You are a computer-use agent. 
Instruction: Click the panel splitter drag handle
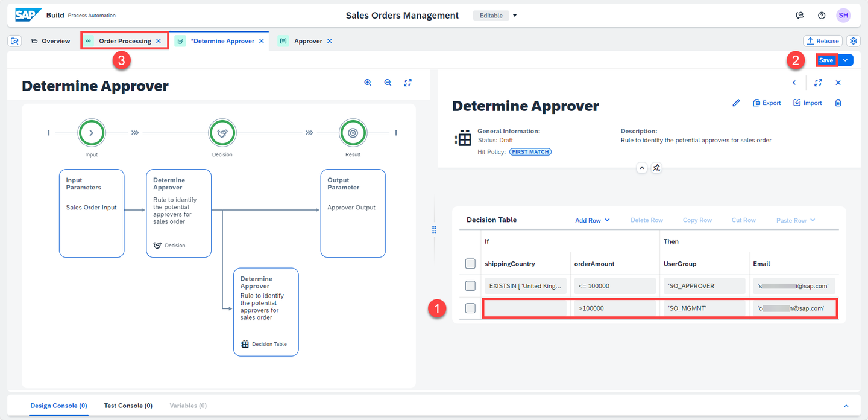pos(434,229)
